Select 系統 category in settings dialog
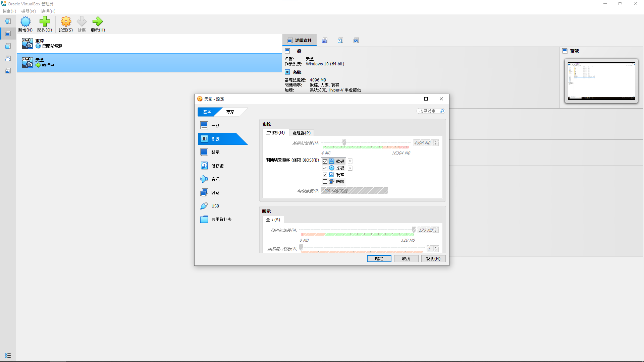Image resolution: width=644 pixels, height=362 pixels. tap(223, 139)
